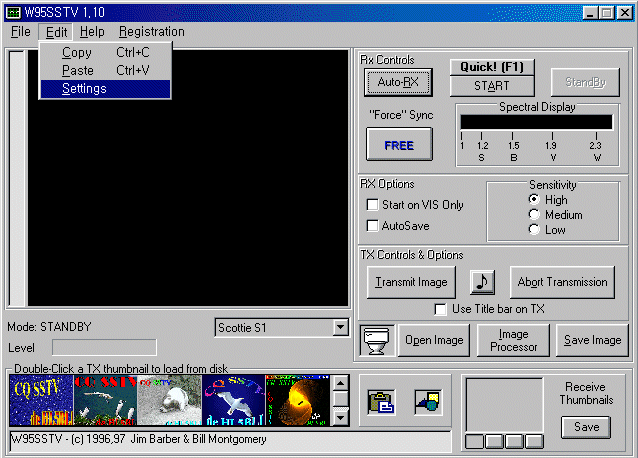The width and height of the screenshot is (638, 458).
Task: Click the large receive thumbnail preview box
Action: coord(504,405)
